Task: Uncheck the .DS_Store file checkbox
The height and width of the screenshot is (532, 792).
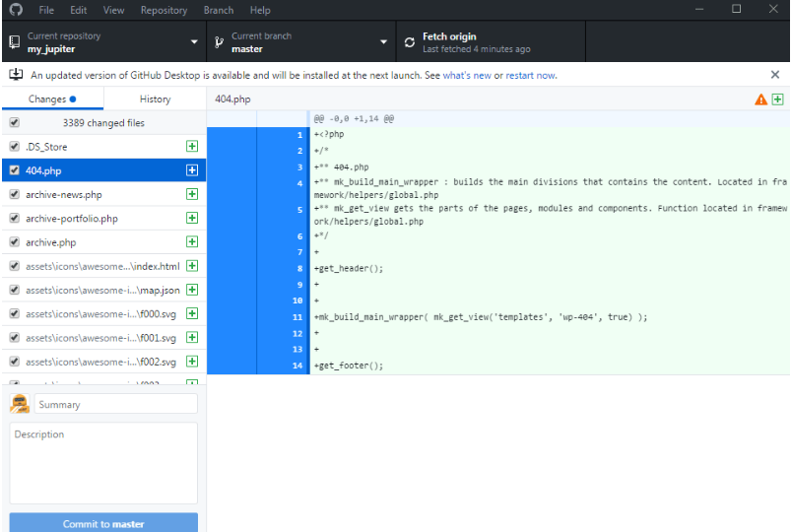Action: click(15, 147)
